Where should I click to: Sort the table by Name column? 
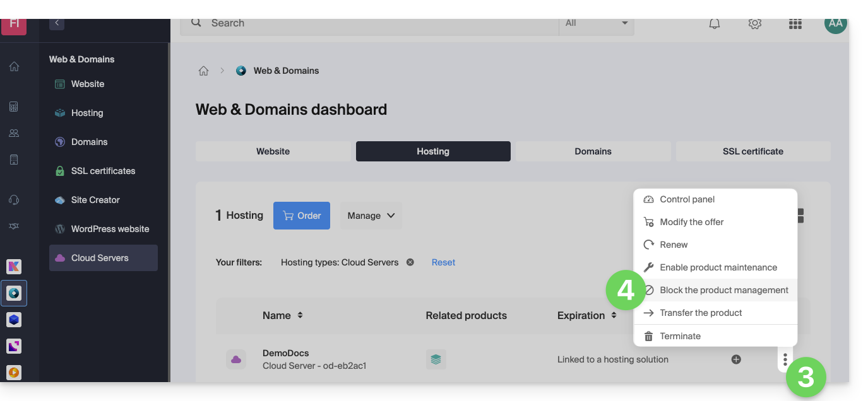pos(300,315)
